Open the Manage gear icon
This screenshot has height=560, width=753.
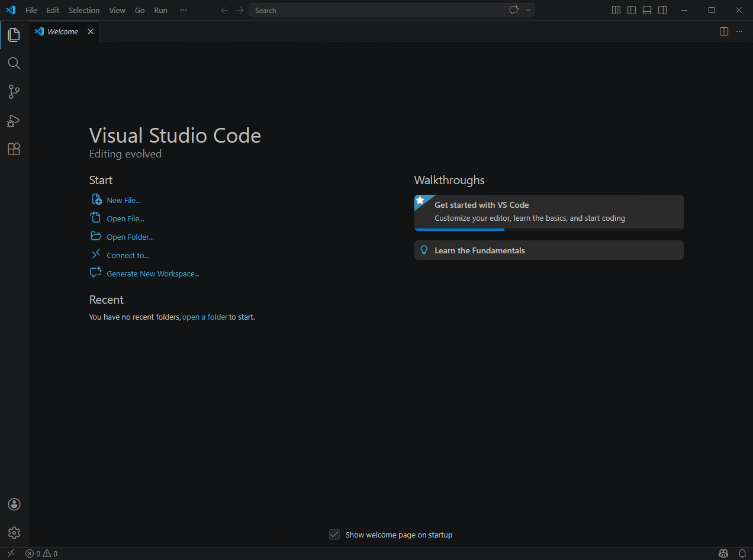coord(14,533)
